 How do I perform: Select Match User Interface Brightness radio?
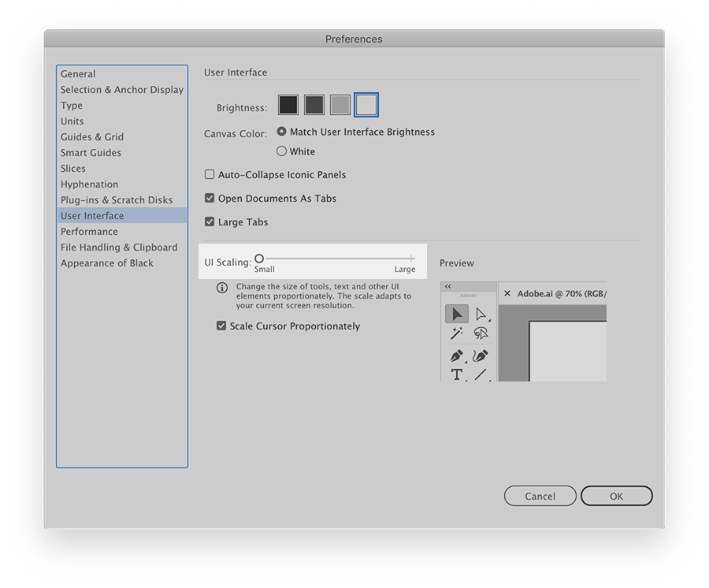[x=282, y=131]
